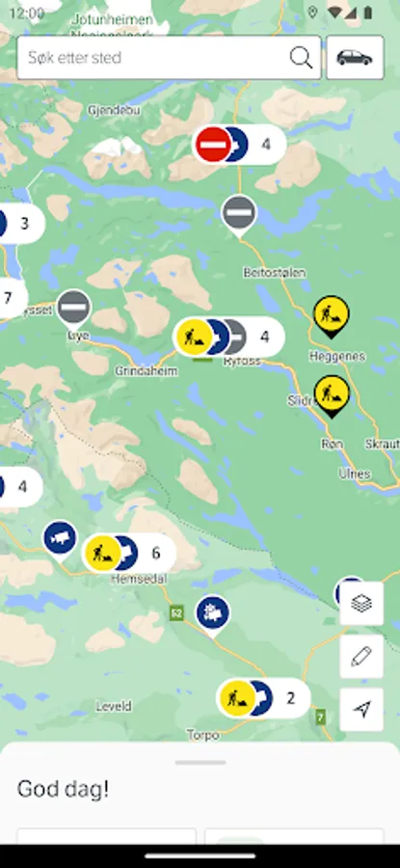
Task: Select roadwork marker near Slidre
Action: [332, 395]
